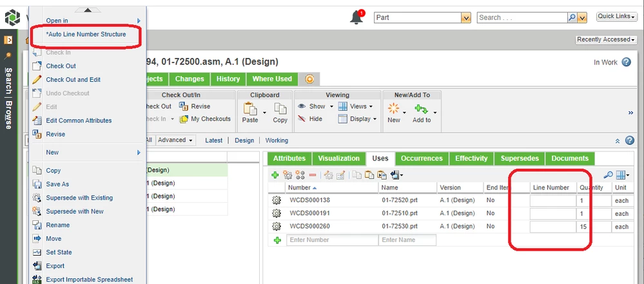This screenshot has width=644, height=284.
Task: Click the orange plus add-tab icon
Action: point(309,79)
